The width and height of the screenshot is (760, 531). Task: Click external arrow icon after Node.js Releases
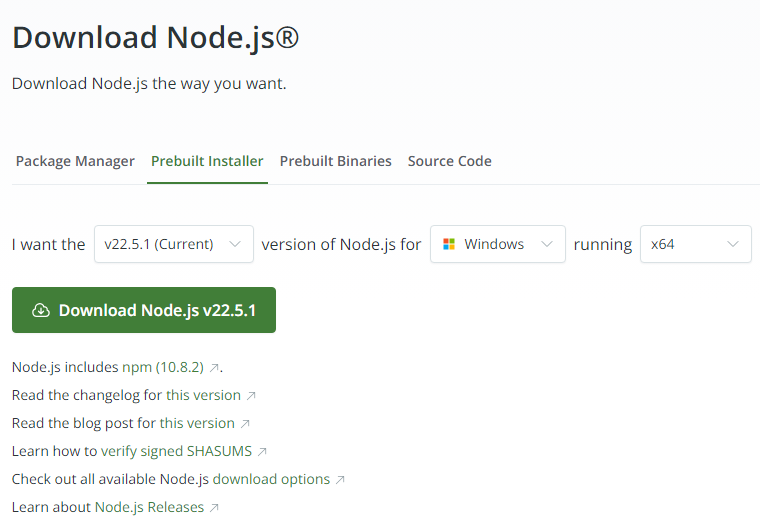214,507
